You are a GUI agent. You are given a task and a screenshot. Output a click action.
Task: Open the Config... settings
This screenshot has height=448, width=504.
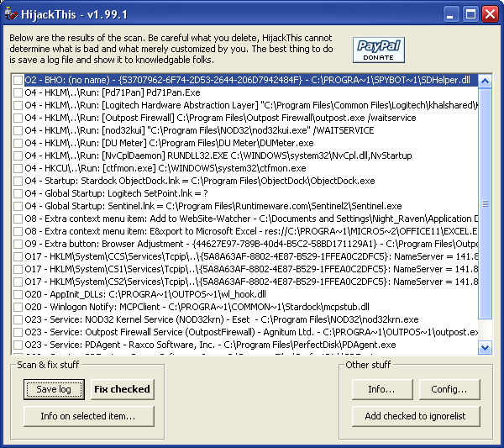click(449, 389)
